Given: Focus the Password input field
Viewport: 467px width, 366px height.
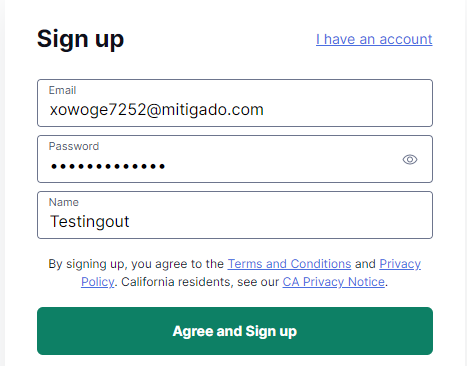Looking at the screenshot, I should tap(235, 159).
